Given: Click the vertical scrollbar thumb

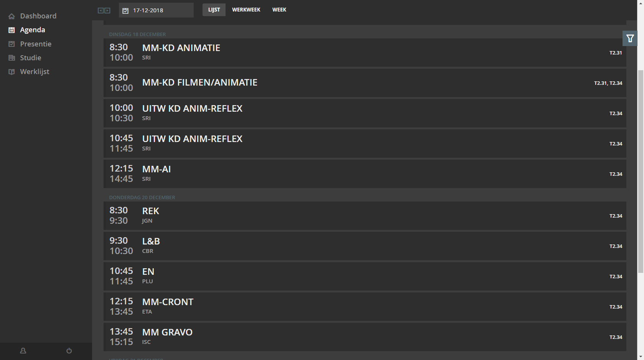Looking at the screenshot, I should pyautogui.click(x=641, y=172).
